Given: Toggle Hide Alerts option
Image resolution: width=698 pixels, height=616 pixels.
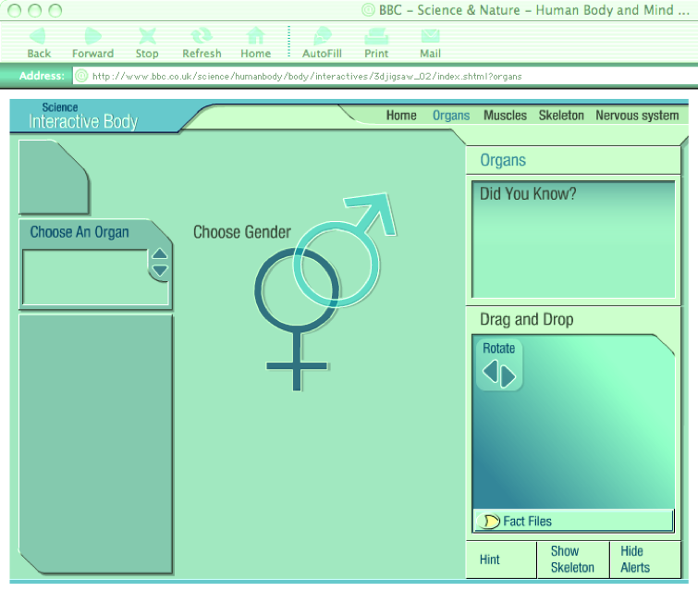Looking at the screenshot, I should [x=635, y=559].
